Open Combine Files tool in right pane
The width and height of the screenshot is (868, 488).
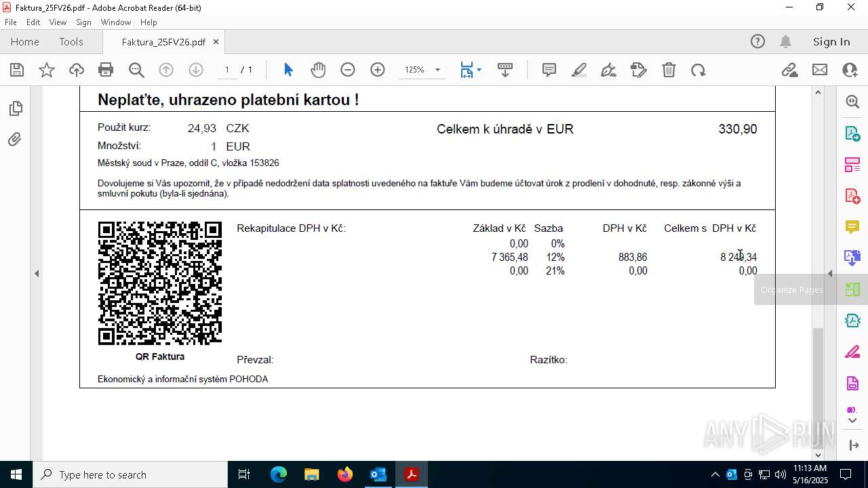(852, 258)
